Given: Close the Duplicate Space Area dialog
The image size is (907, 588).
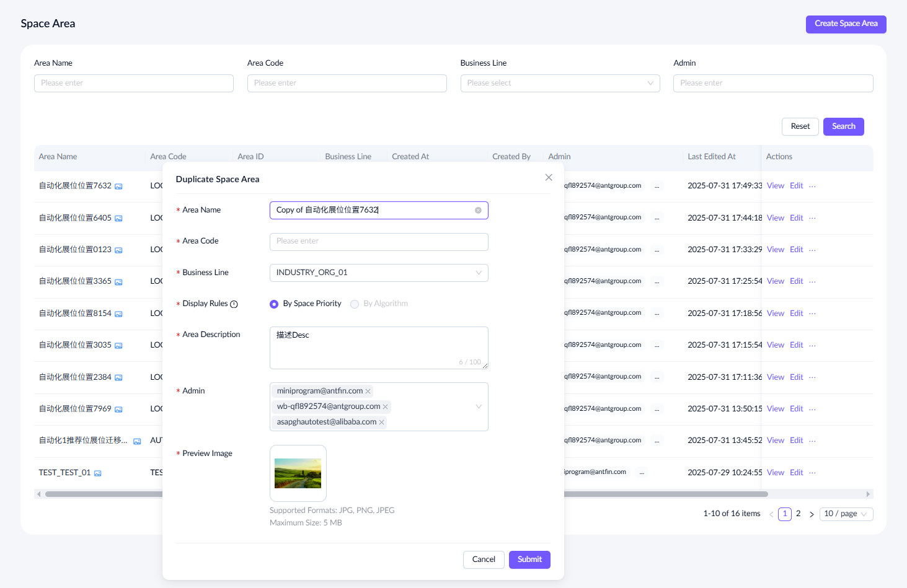Looking at the screenshot, I should [549, 178].
